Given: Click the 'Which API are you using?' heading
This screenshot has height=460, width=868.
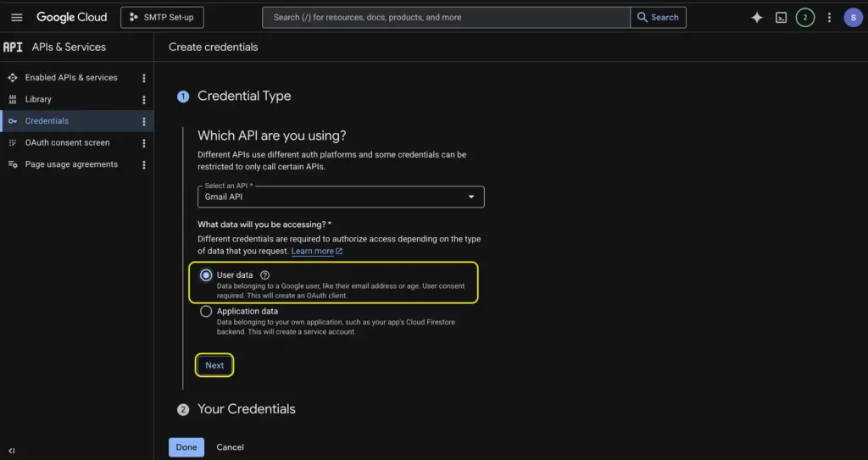Looking at the screenshot, I should tap(272, 136).
